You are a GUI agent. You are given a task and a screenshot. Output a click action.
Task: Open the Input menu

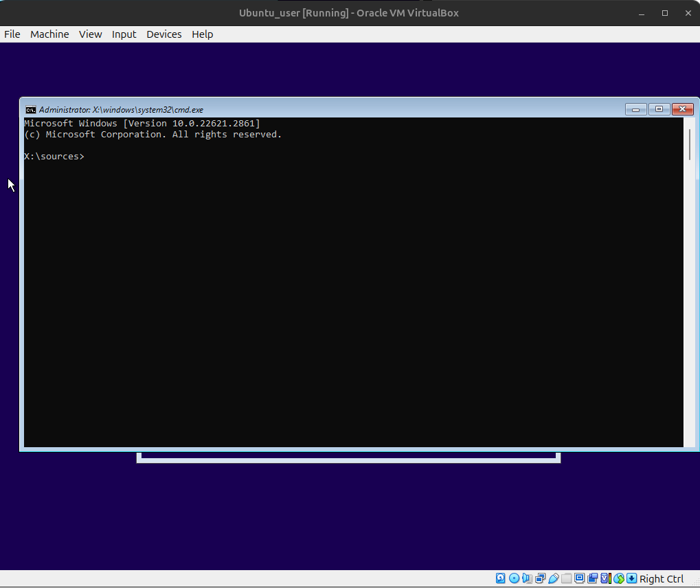point(124,34)
